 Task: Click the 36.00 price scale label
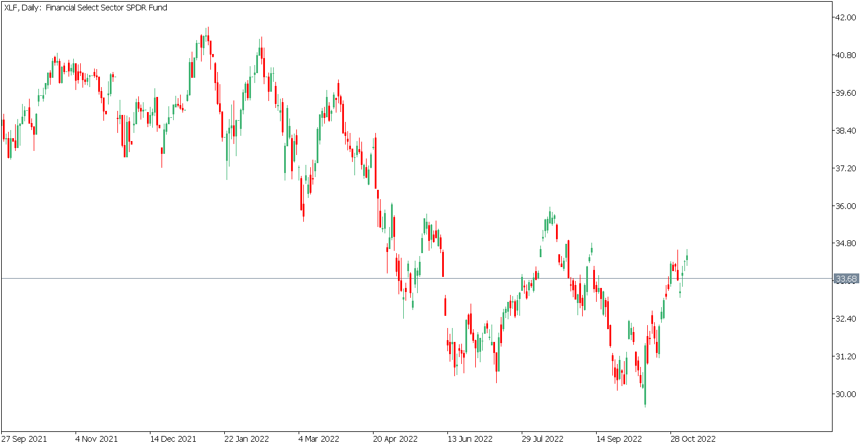point(845,206)
